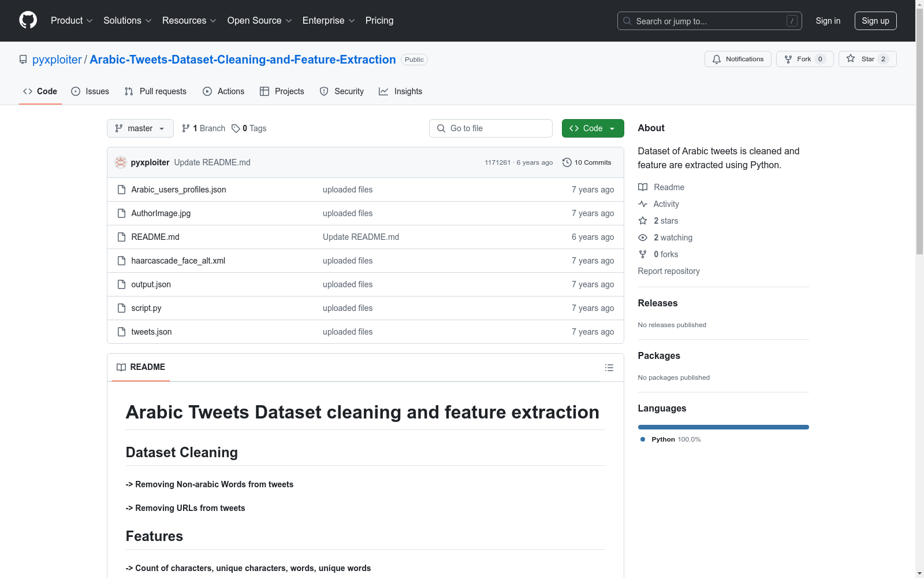Click the Python language color dot

click(643, 439)
